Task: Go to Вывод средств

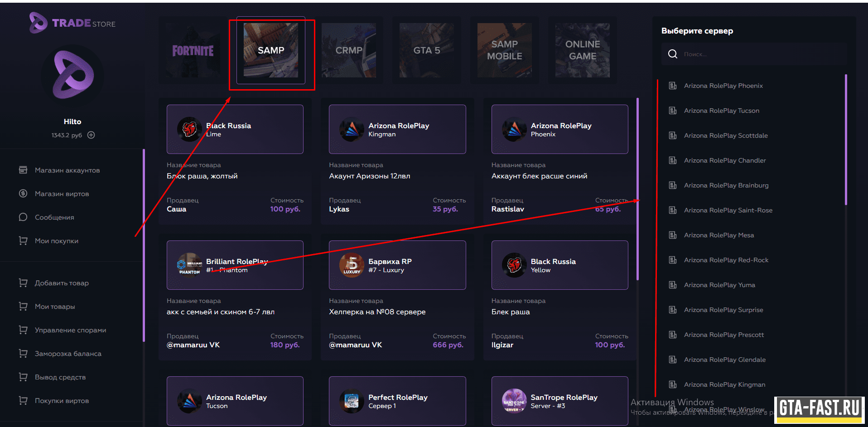Action: pos(60,377)
